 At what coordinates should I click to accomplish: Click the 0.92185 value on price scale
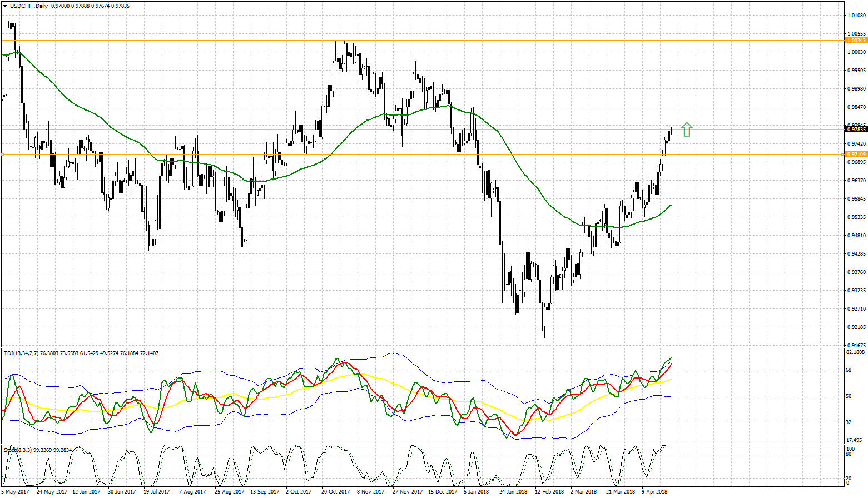click(856, 327)
